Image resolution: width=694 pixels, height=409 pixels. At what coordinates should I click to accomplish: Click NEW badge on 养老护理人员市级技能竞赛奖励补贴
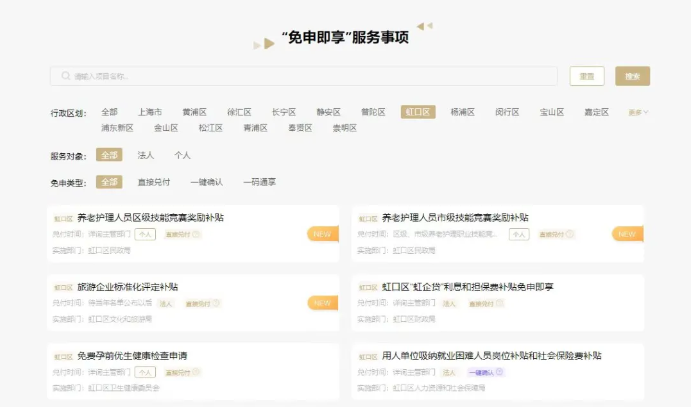[x=627, y=234]
